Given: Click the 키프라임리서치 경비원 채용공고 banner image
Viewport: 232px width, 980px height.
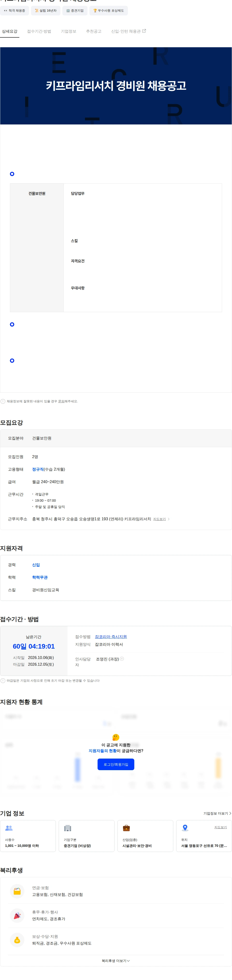Looking at the screenshot, I should click(x=116, y=86).
